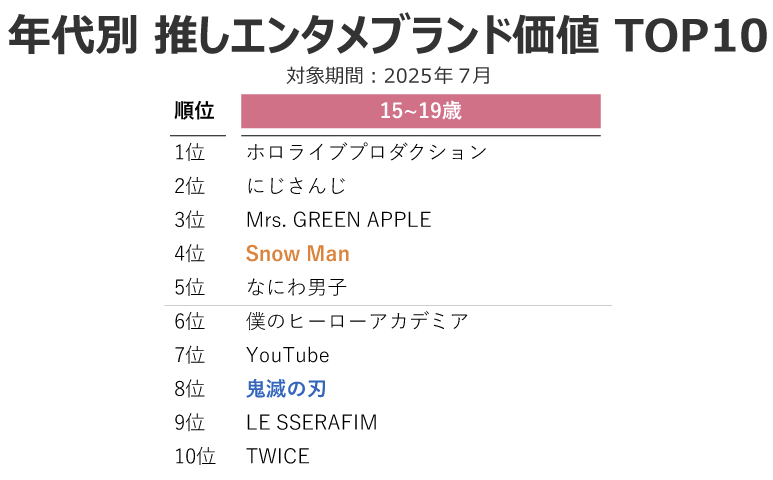
Task: Click the 3位 rank label
Action: pyautogui.click(x=189, y=220)
